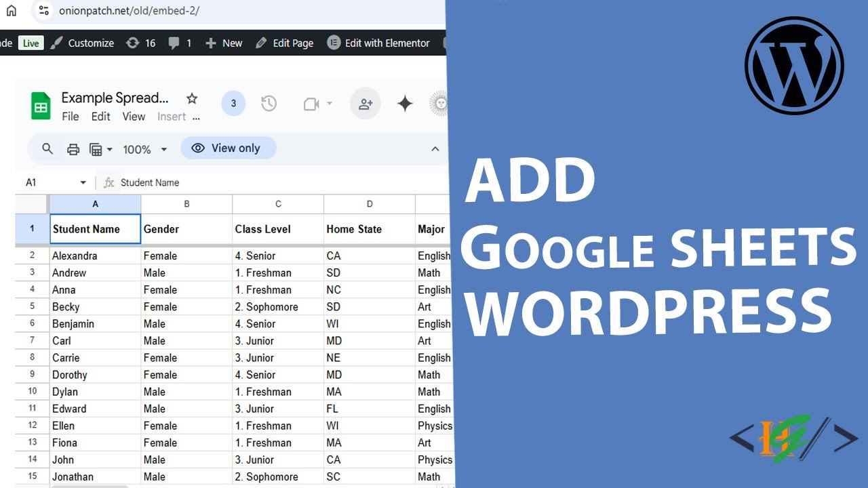This screenshot has height=488, width=868.
Task: Click the cell containing Dorothy
Action: [95, 375]
